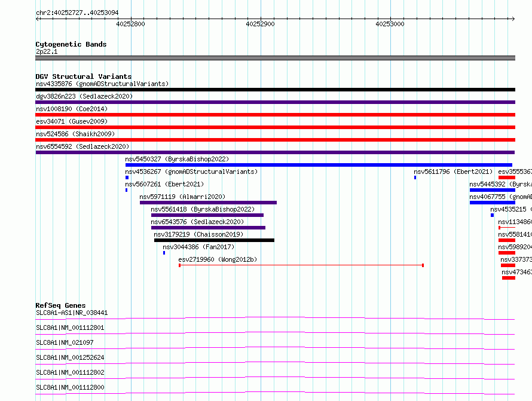This screenshot has width=532, height=401.
Task: Click the Cytogenetic Bands track title
Action: 71,44
